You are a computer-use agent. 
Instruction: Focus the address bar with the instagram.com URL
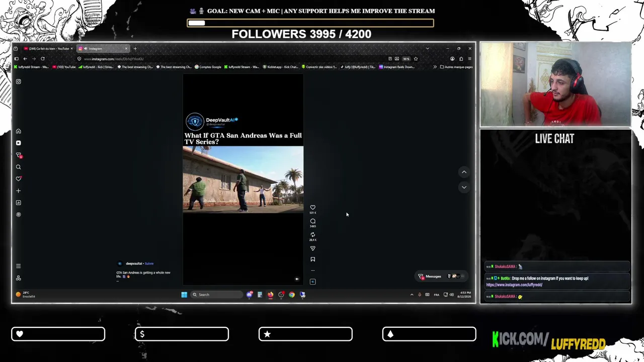(231, 59)
